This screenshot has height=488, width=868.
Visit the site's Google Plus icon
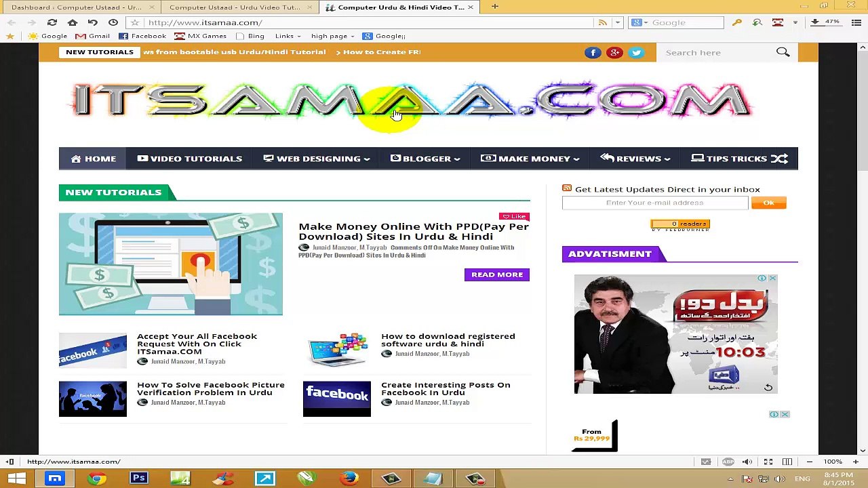click(x=614, y=52)
